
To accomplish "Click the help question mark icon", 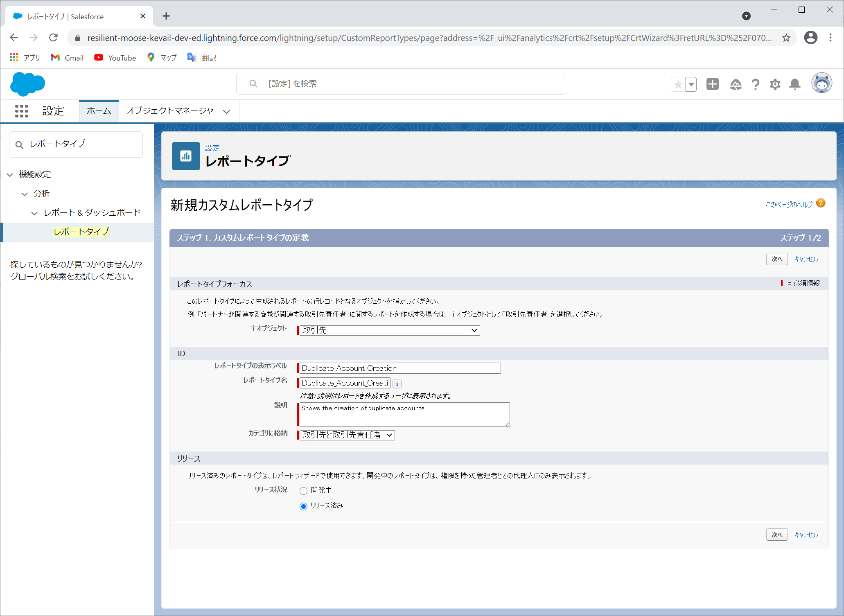I will 755,84.
